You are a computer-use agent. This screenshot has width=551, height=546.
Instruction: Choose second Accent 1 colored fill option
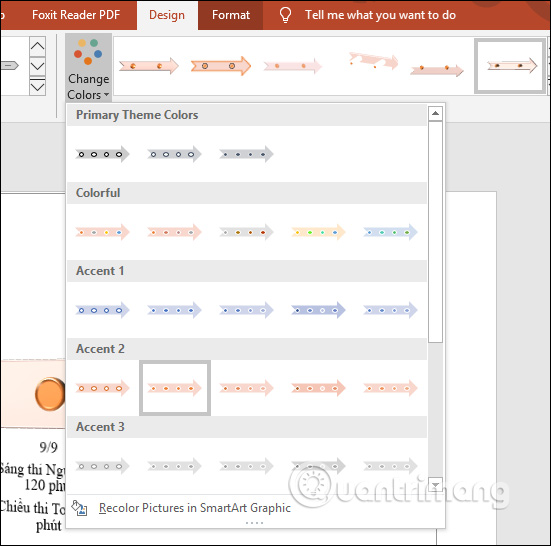(174, 310)
